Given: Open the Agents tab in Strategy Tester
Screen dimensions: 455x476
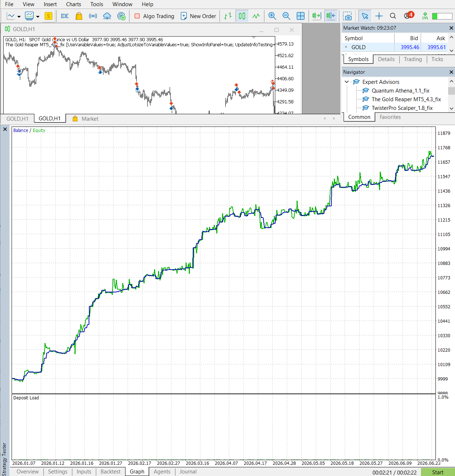Looking at the screenshot, I should pyautogui.click(x=162, y=472).
